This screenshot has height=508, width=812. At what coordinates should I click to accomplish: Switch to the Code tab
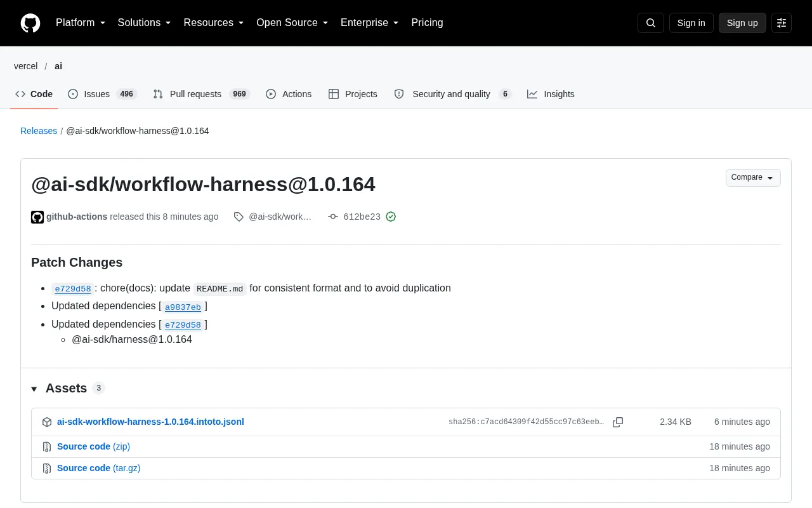(34, 94)
